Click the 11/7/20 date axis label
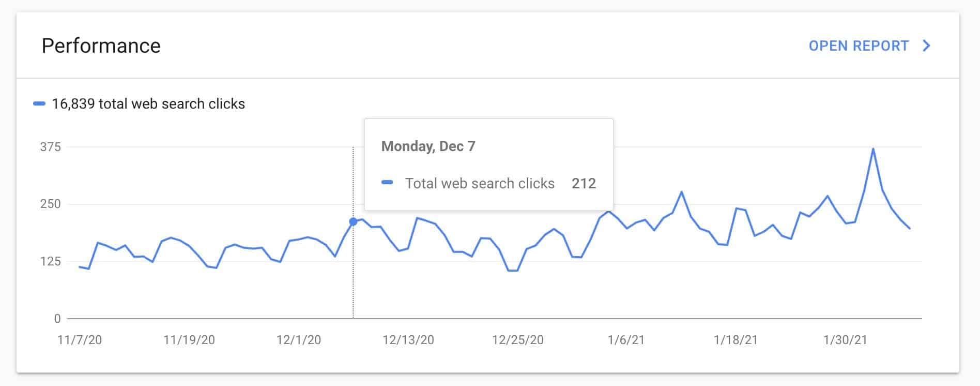 (80, 340)
